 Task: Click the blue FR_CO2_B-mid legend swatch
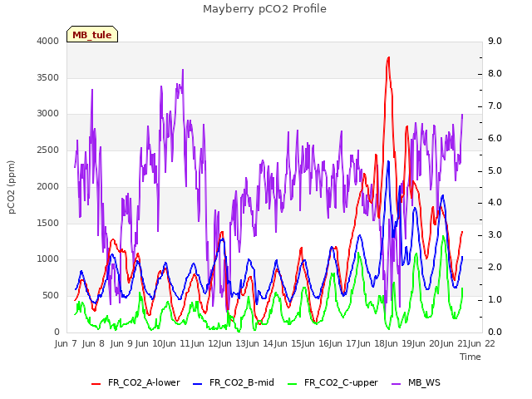click(198, 384)
